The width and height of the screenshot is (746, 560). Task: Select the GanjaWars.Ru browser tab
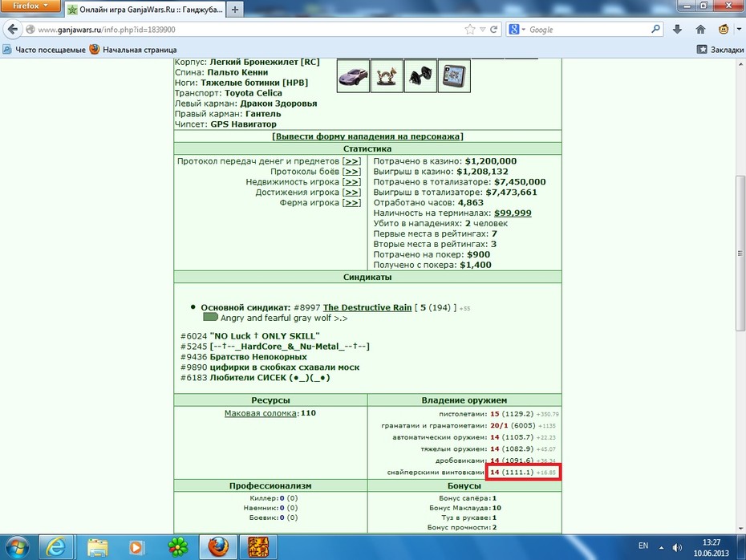(x=145, y=9)
